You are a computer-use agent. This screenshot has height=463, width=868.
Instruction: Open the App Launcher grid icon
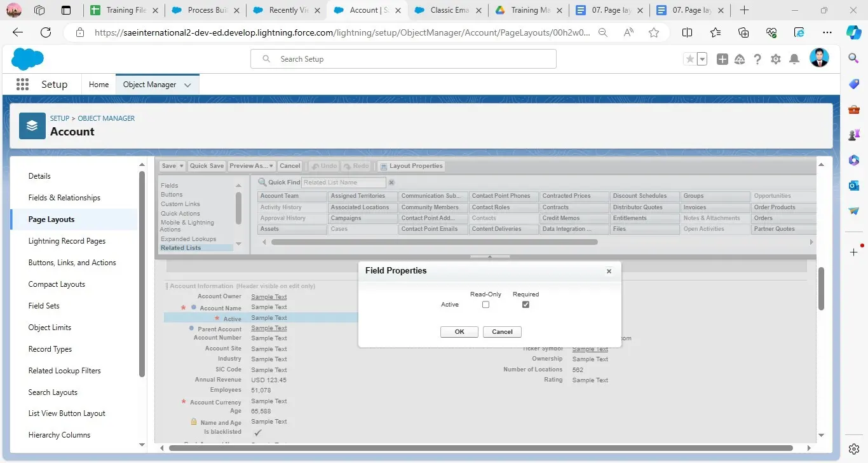coord(22,85)
